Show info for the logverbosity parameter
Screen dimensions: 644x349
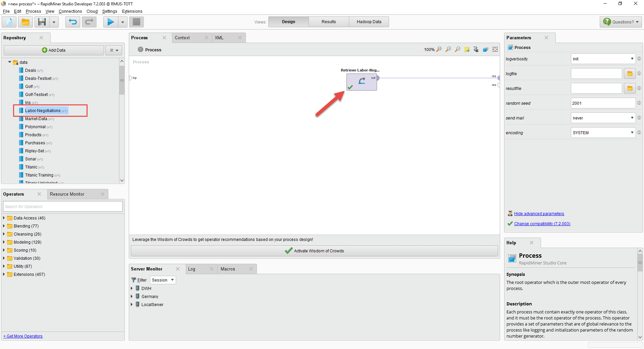tap(639, 59)
